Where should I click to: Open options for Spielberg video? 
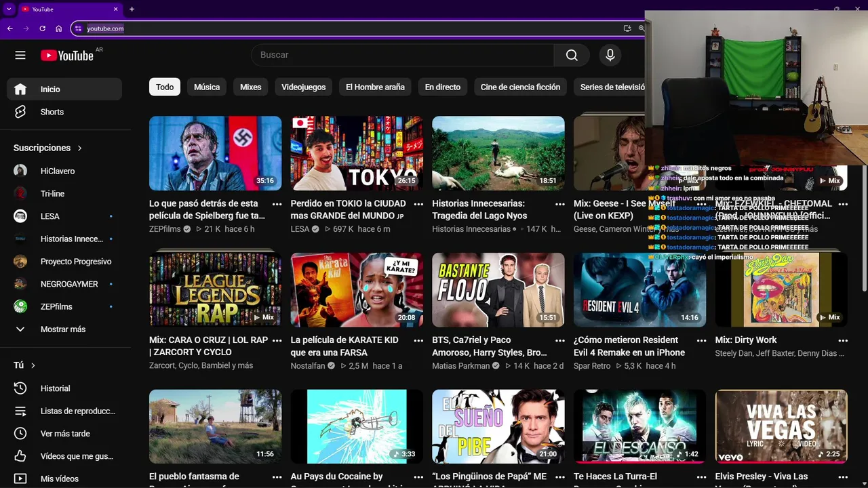(277, 204)
